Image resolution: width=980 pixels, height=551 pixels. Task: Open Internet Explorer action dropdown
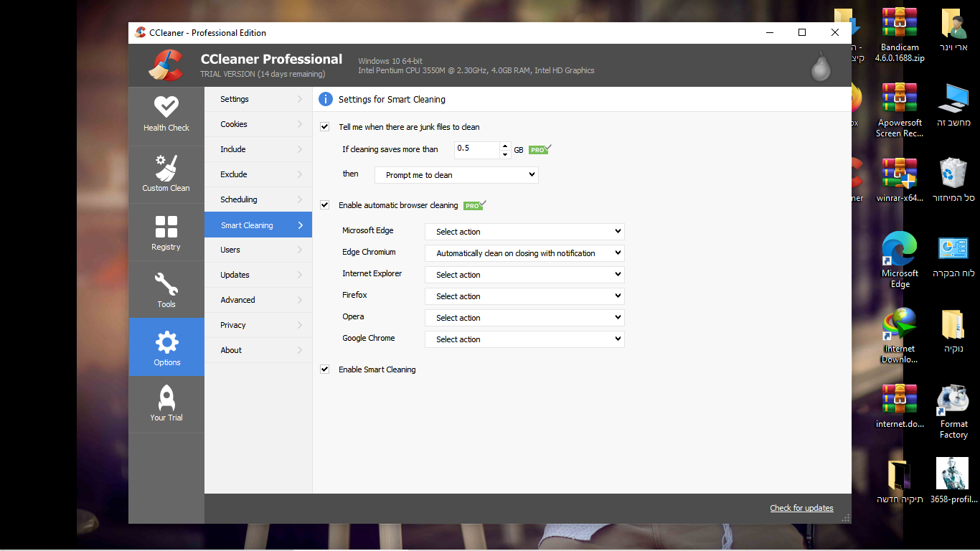pos(524,275)
